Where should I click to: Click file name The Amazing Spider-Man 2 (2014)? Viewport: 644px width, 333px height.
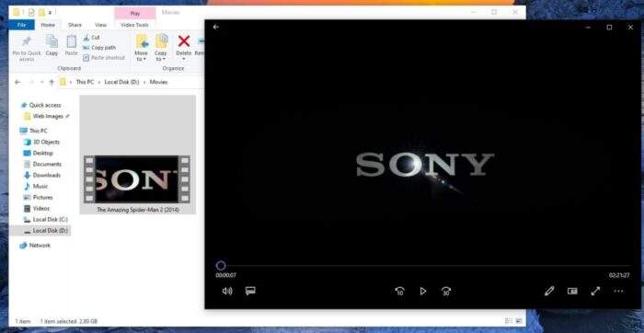(138, 210)
